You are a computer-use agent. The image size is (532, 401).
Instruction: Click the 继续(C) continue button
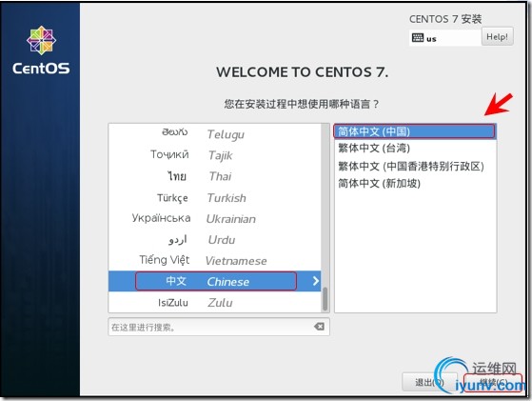point(493,383)
